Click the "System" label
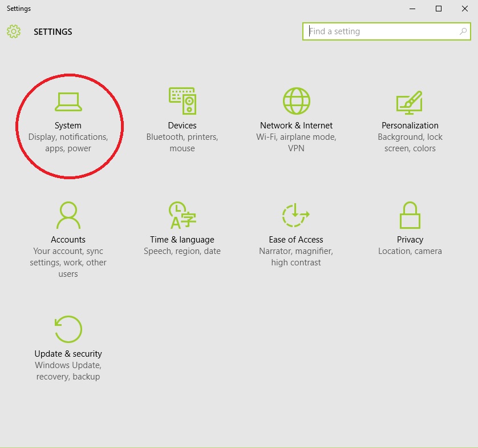478x448 pixels. pos(68,126)
